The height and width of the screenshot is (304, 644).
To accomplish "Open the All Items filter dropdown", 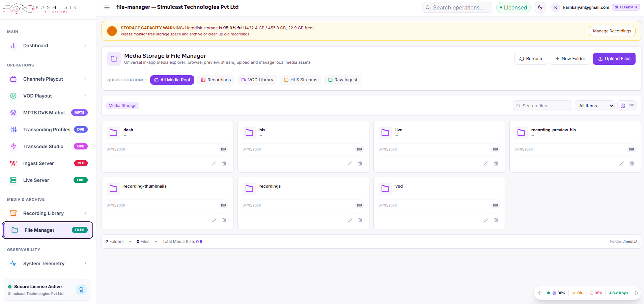I will point(595,106).
